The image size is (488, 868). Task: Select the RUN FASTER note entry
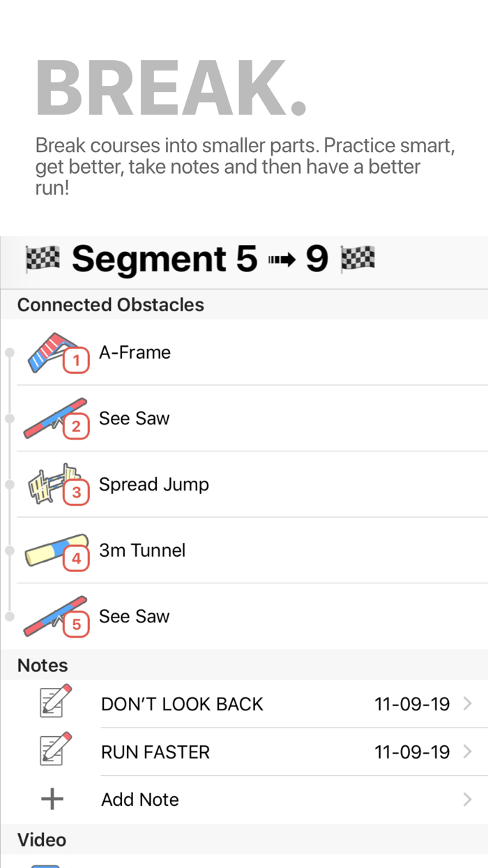155,751
